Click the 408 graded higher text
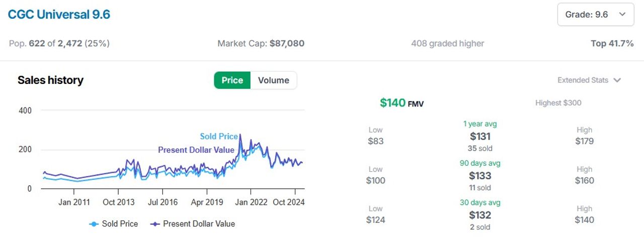Screen dimensions: 644x240 [448, 44]
